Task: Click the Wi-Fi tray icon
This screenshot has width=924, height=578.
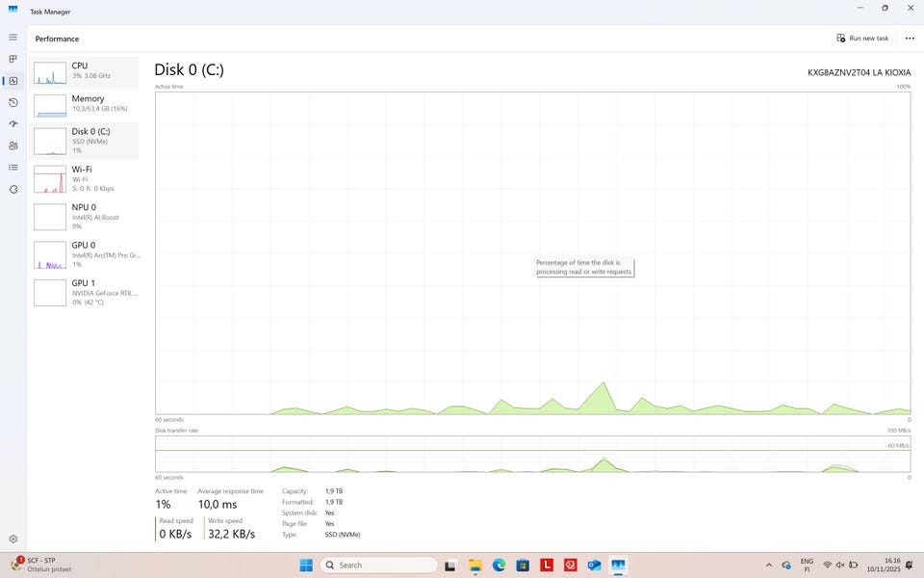Action: coord(828,565)
